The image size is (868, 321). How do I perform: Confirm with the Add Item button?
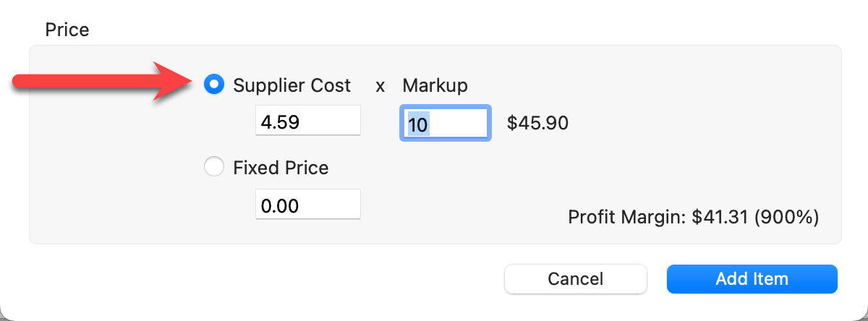(752, 278)
